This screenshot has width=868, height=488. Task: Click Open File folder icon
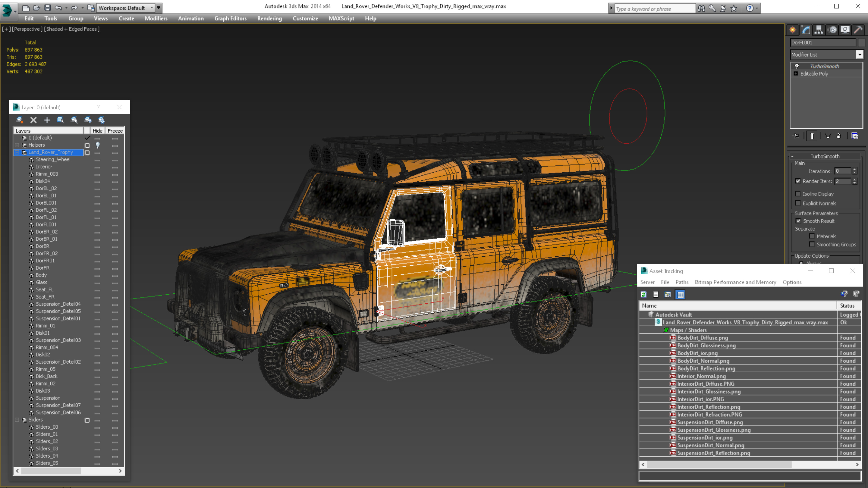point(36,8)
